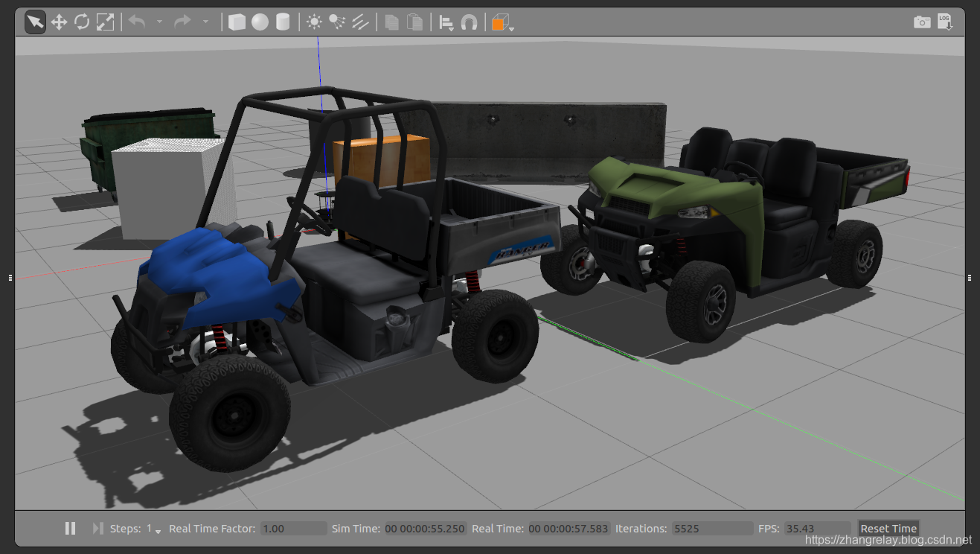Select the rotate mode tool
The width and height of the screenshot is (980, 554).
click(x=82, y=22)
